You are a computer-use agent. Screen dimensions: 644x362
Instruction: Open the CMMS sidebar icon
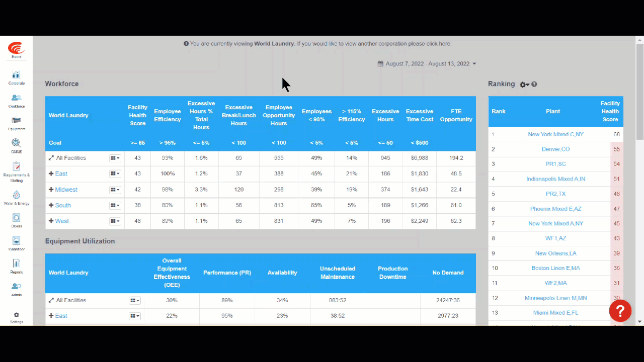point(16,143)
